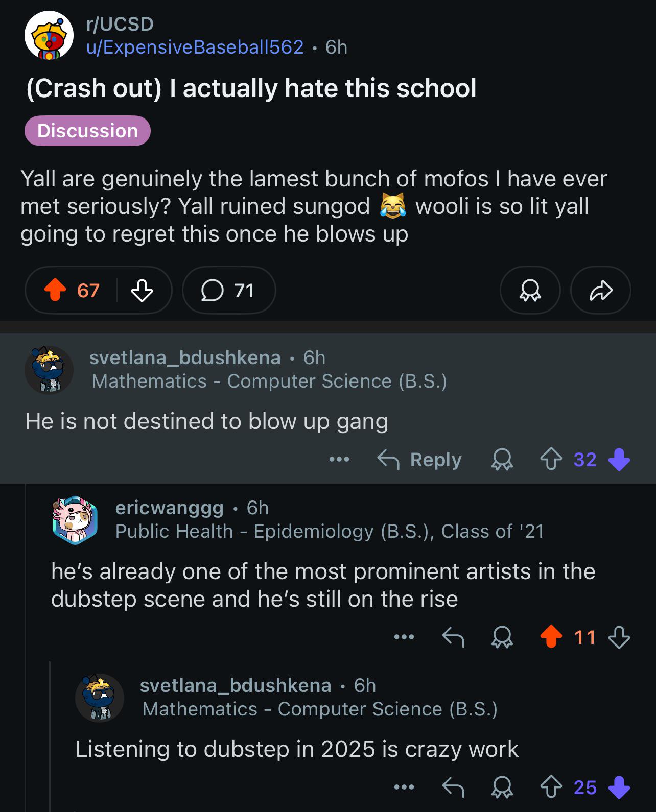Reply arrow on ericwanggg comment
Viewport: 656px width, 812px height.
tap(453, 637)
